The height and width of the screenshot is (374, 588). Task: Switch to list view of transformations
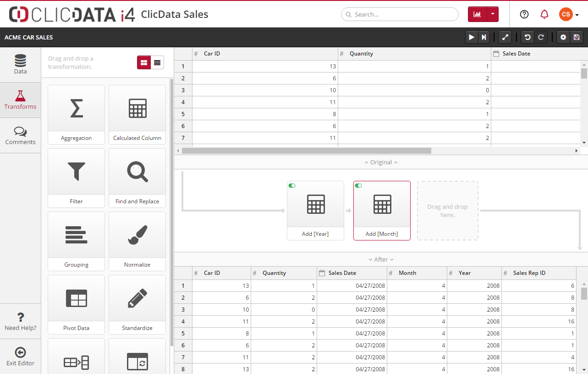[157, 62]
